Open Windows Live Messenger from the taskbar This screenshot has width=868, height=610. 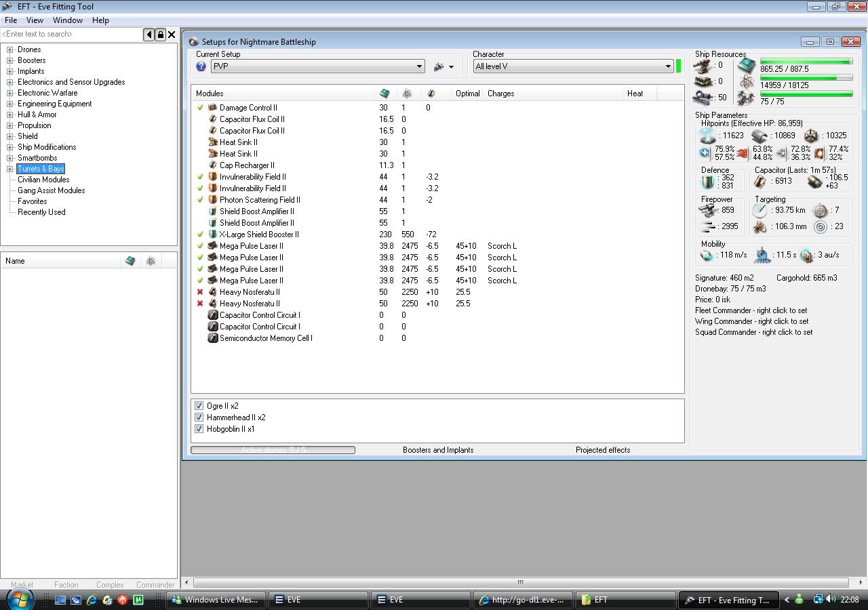coord(217,600)
